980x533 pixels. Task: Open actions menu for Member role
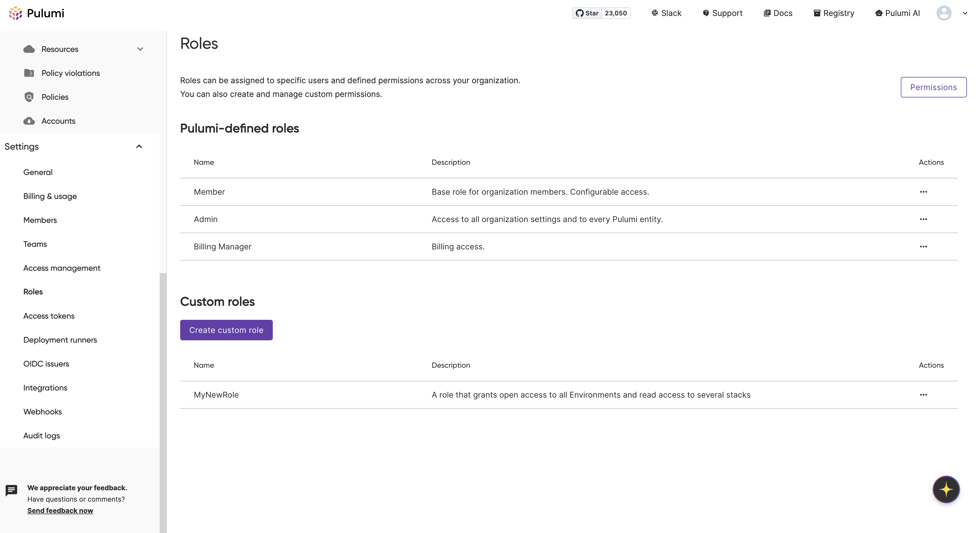923,192
